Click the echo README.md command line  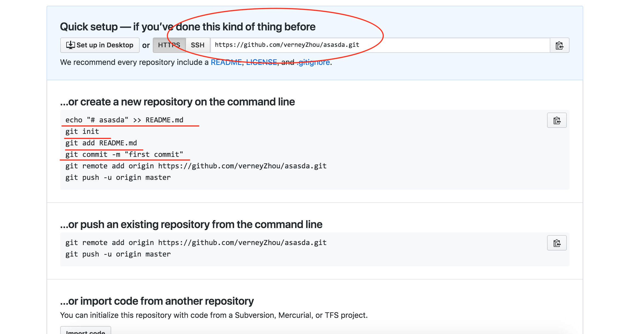coord(124,120)
